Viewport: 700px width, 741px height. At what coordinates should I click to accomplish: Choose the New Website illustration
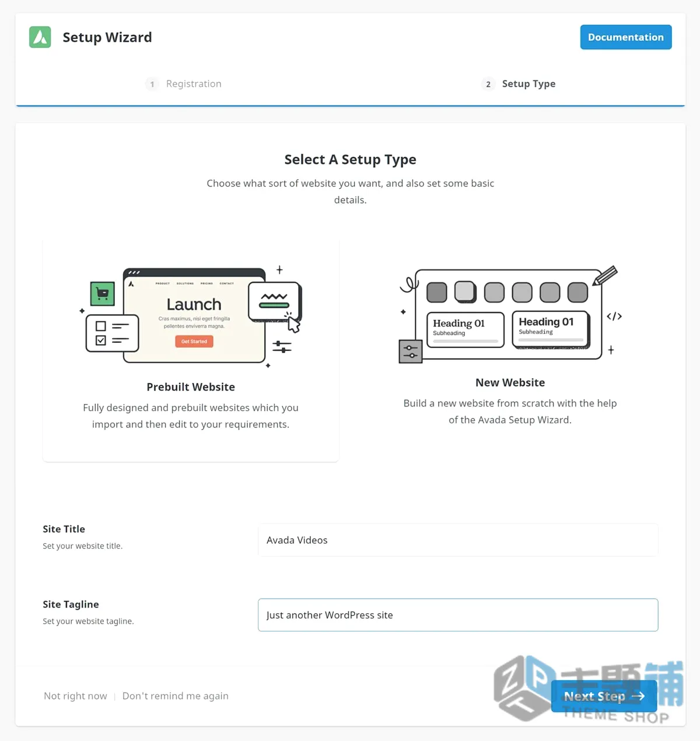click(x=510, y=313)
